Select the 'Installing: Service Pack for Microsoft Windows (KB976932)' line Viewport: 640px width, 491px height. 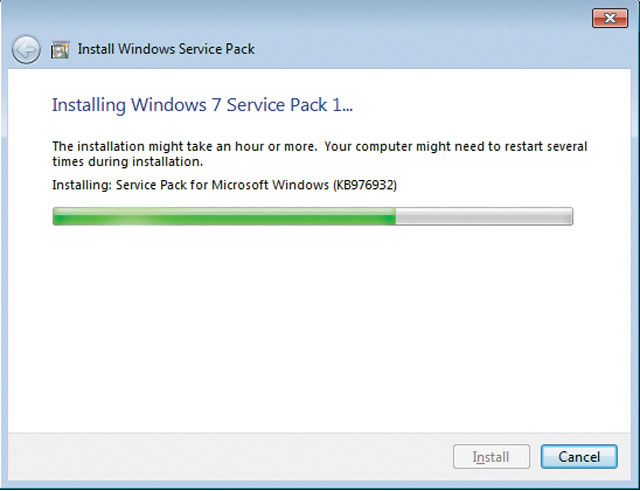[224, 185]
